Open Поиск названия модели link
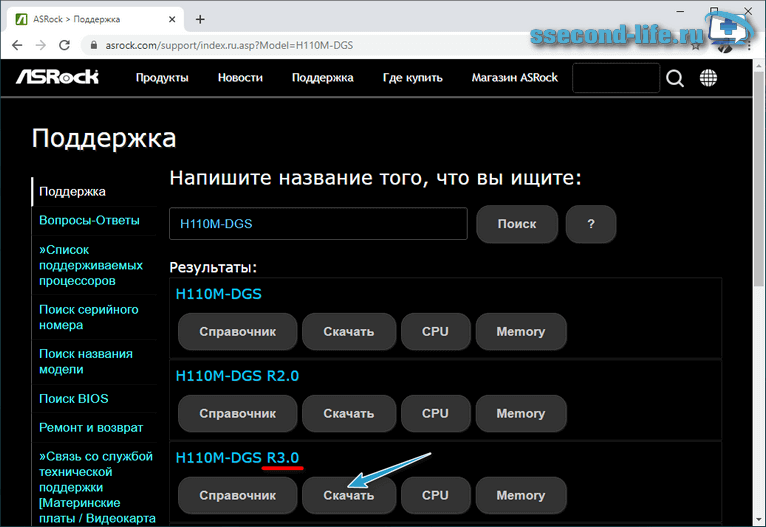This screenshot has height=527, width=766. [x=85, y=361]
